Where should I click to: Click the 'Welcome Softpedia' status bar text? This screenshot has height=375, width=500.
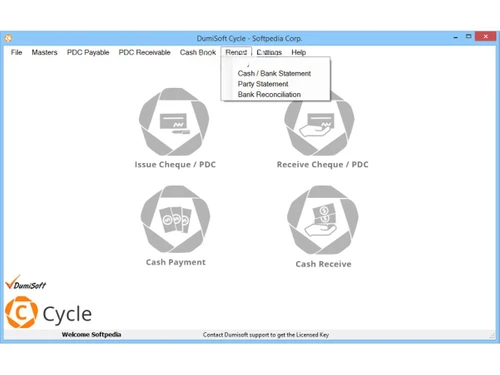[91, 334]
